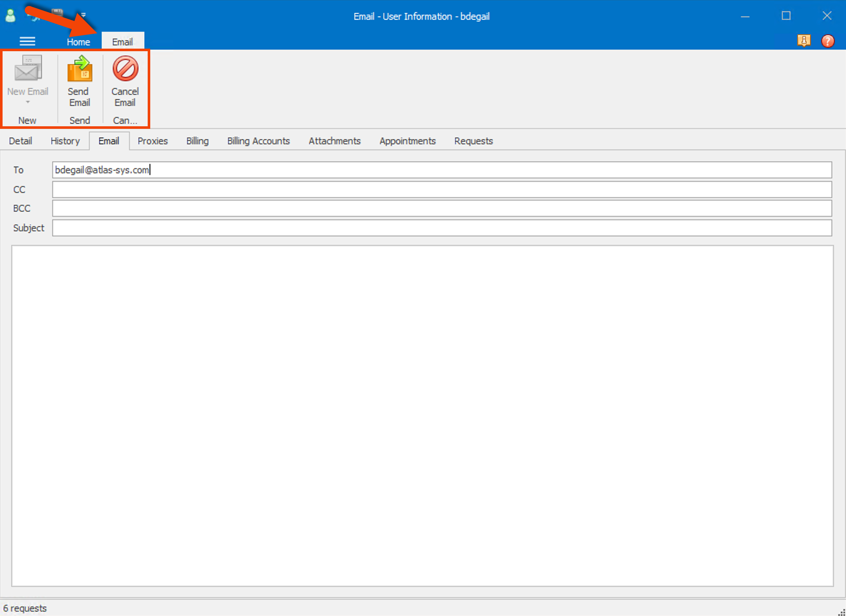
Task: Expand the New Email dropdown arrow
Action: point(28,102)
